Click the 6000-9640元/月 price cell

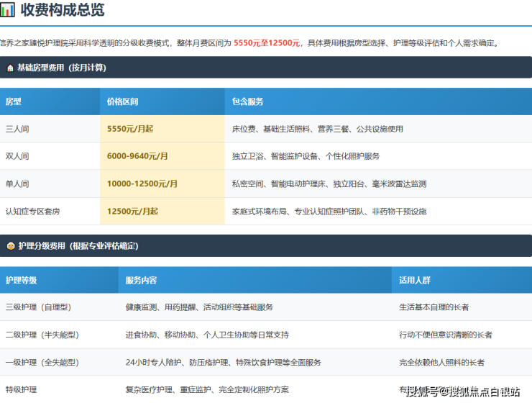[x=137, y=156]
